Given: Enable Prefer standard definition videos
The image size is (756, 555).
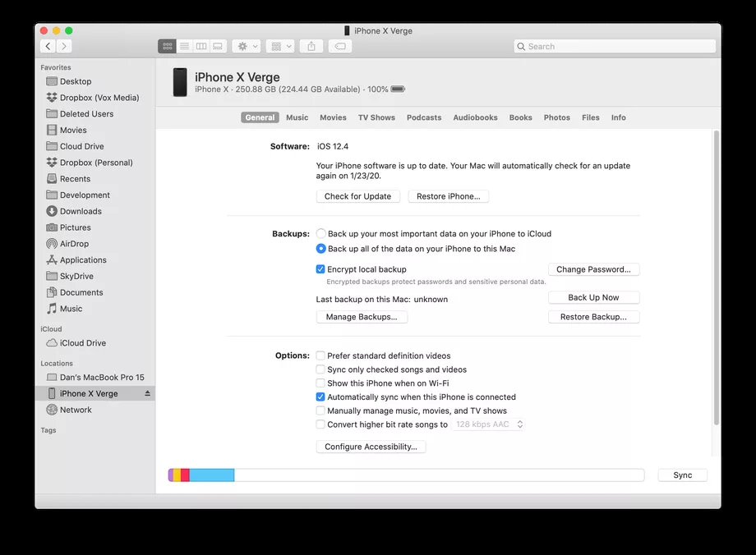Looking at the screenshot, I should coord(320,355).
